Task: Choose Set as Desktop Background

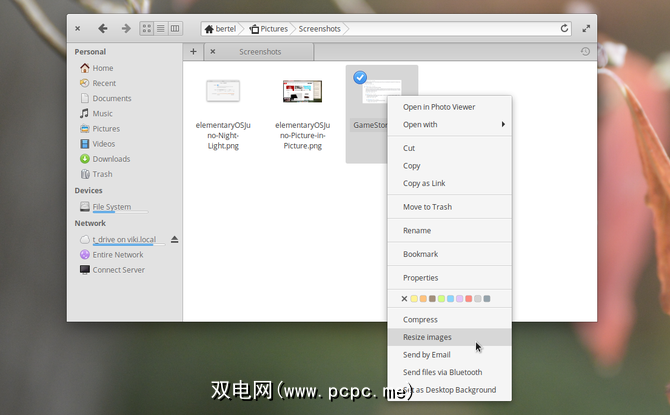Action: (x=450, y=390)
